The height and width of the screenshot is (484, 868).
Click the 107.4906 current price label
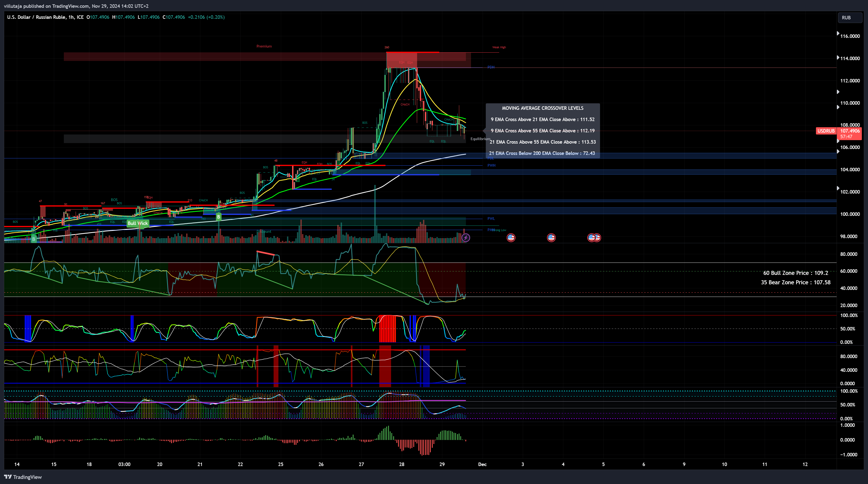point(850,131)
